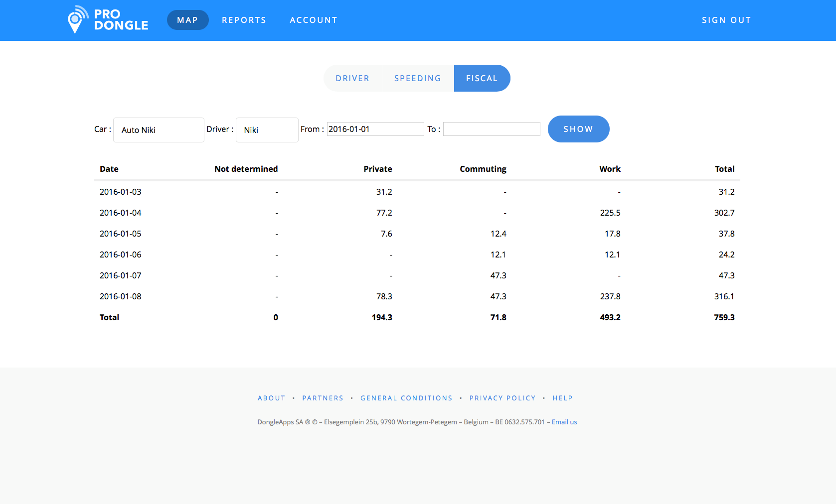Click the Pro Dongle logo icon
Screen dimensions: 836x504
coord(77,20)
